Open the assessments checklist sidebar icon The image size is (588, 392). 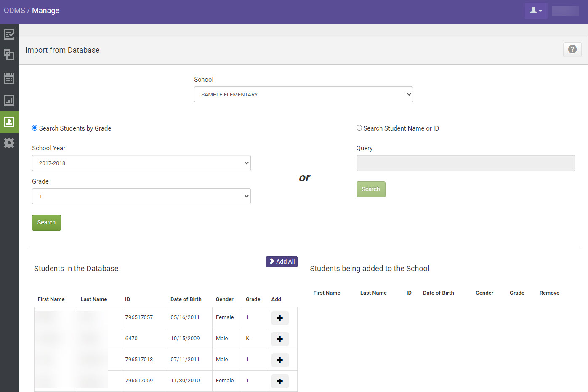click(x=9, y=34)
